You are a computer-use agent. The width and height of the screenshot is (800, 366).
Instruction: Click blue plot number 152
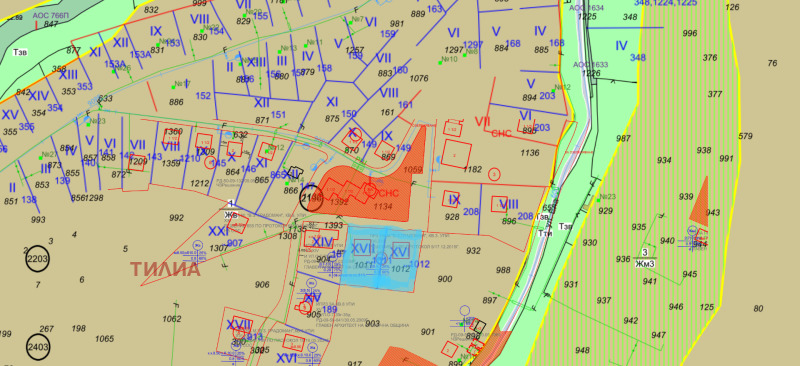203,96
